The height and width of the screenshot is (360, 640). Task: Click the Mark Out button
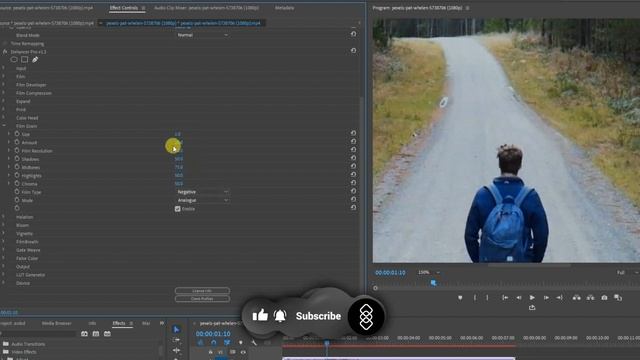point(487,298)
